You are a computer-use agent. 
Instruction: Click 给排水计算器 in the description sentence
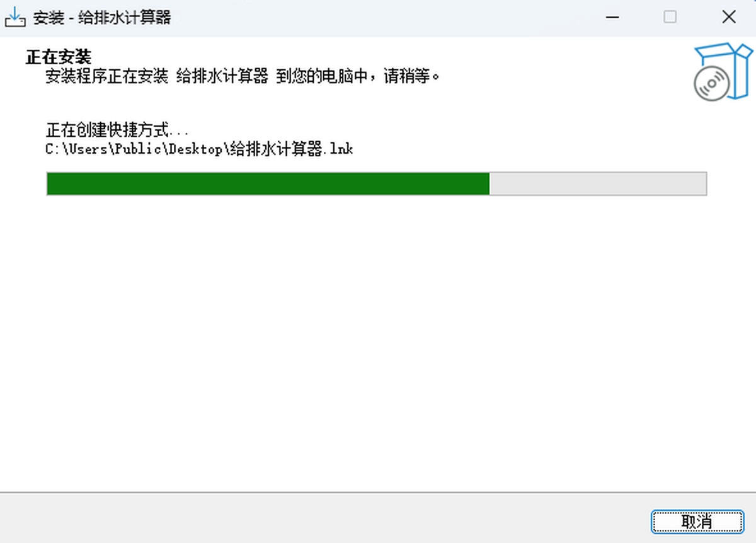[x=222, y=77]
